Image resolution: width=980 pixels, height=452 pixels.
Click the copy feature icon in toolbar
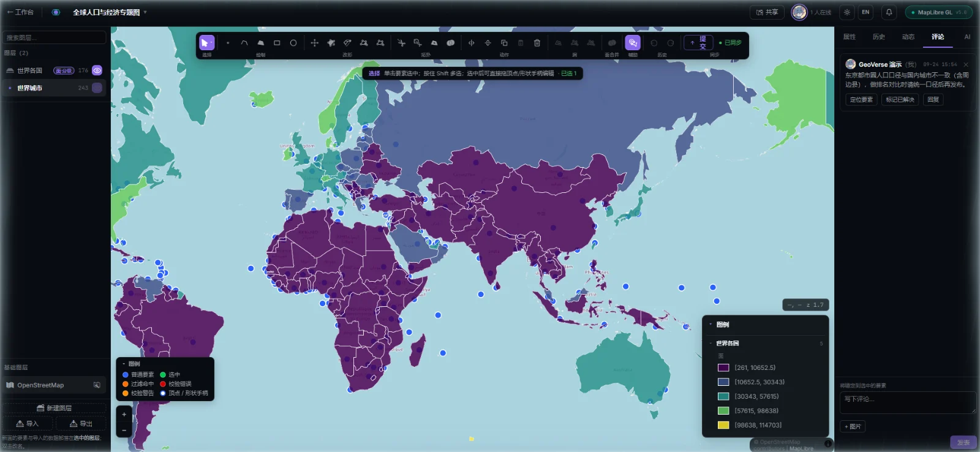point(504,43)
